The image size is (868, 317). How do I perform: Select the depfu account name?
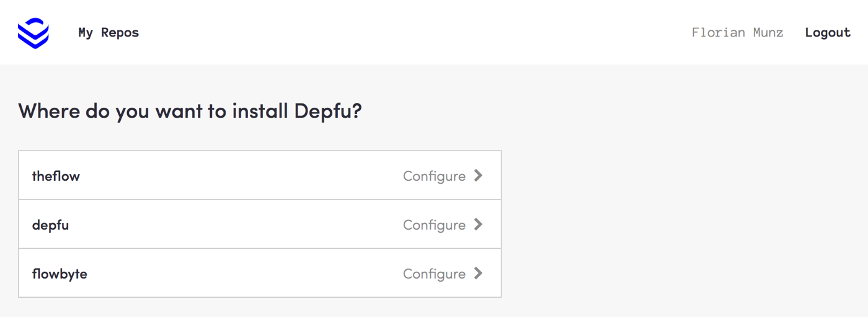pos(50,225)
